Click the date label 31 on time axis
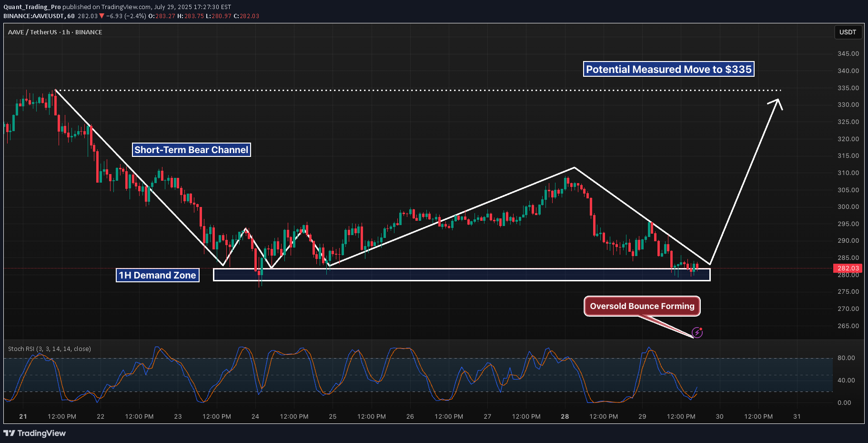Screen dimensions: 868x443 pyautogui.click(x=797, y=416)
